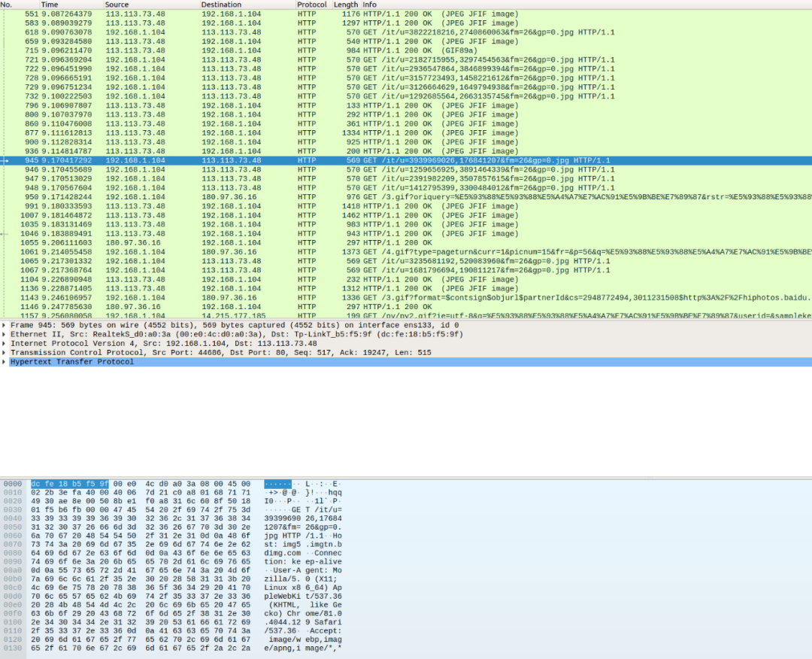The height and width of the screenshot is (659, 812).
Task: Click hex offset 0040 row
Action: point(13,518)
